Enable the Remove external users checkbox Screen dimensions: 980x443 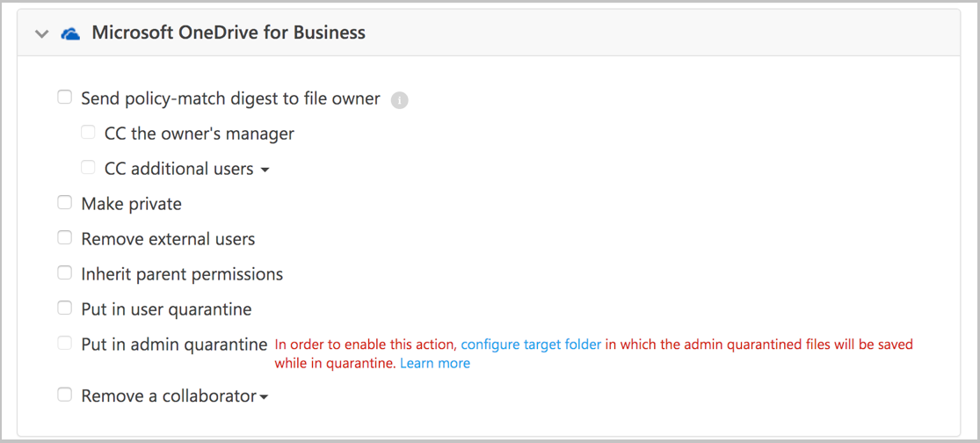65,238
